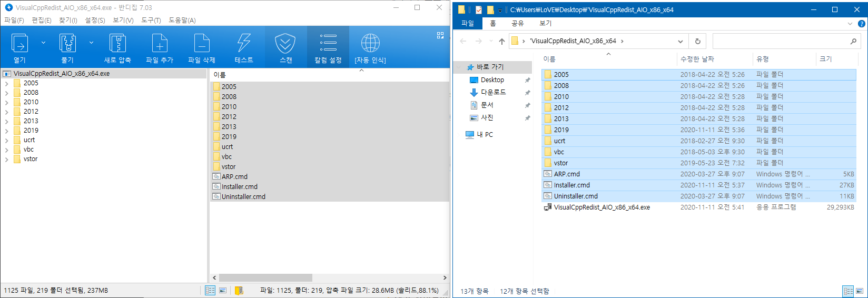Image resolution: width=868 pixels, height=298 pixels.
Task: Select the 2019 folder in Explorer list
Action: [699, 130]
